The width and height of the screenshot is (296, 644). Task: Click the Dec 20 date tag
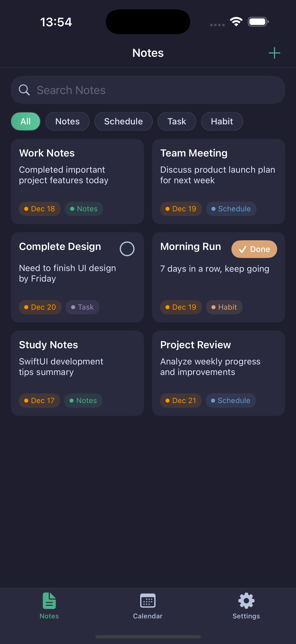pos(40,307)
